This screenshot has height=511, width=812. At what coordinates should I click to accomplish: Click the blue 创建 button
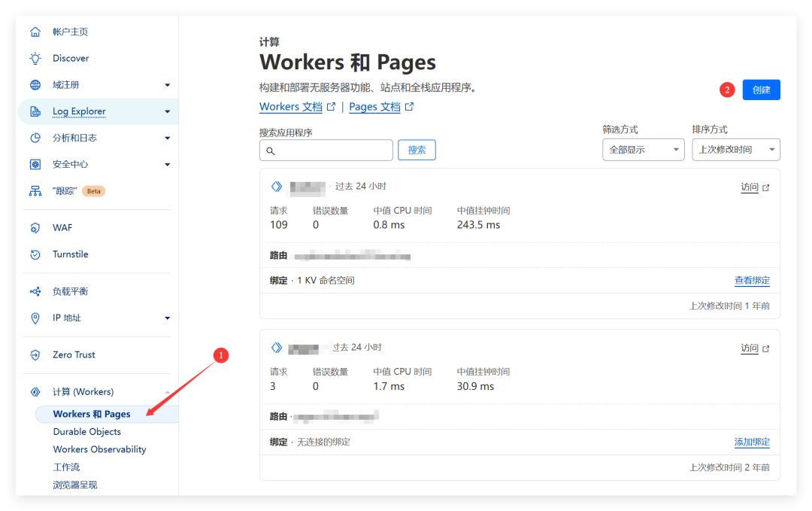[761, 90]
